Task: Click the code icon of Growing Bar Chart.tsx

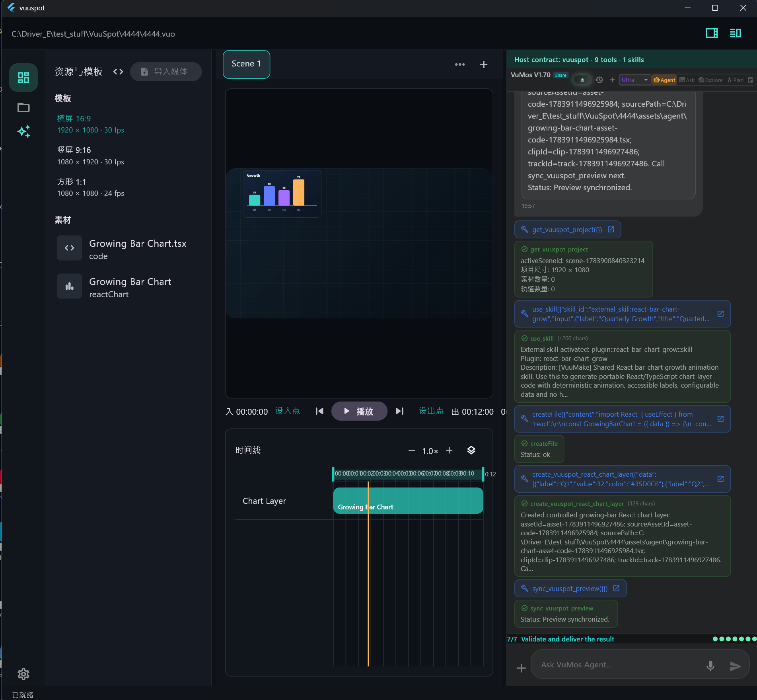Action: point(69,248)
